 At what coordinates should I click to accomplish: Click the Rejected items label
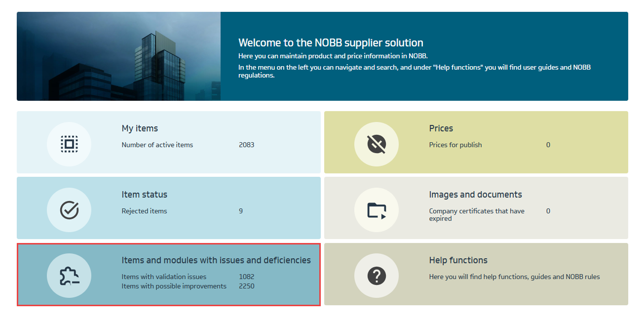[144, 211]
